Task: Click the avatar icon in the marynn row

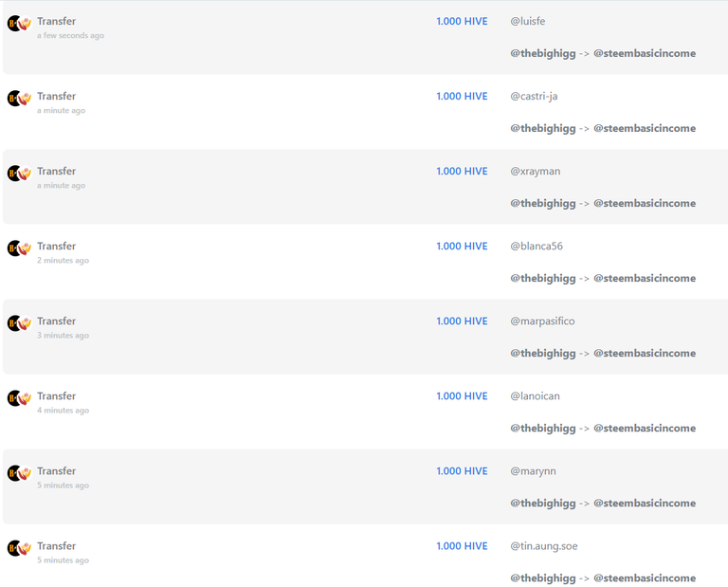Action: [19, 473]
